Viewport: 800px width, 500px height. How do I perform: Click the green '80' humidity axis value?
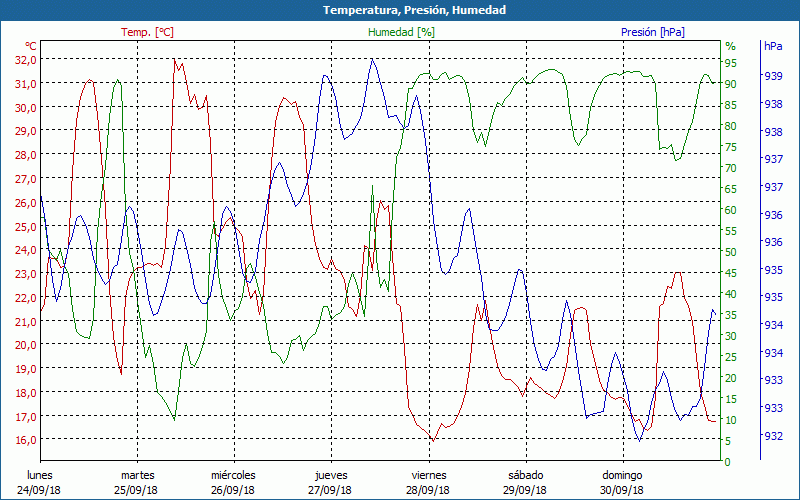731,126
